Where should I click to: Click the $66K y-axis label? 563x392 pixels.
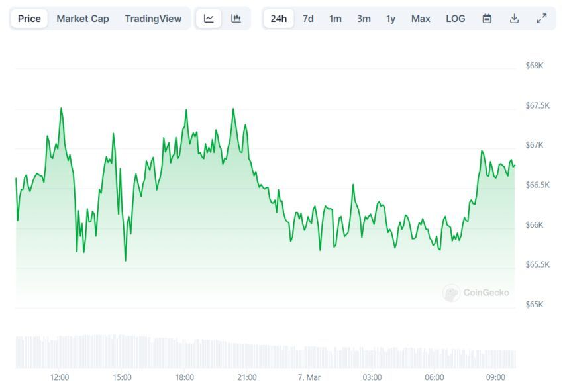pyautogui.click(x=535, y=224)
